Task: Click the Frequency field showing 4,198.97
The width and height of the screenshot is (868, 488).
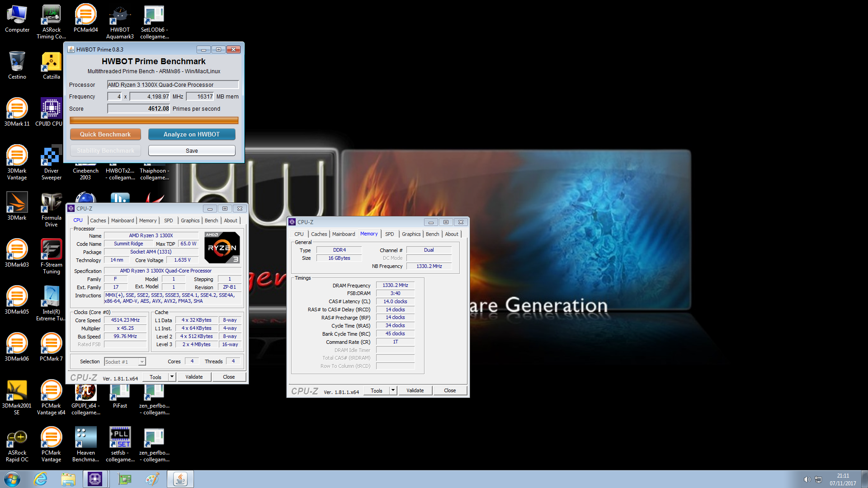Action: pos(150,96)
